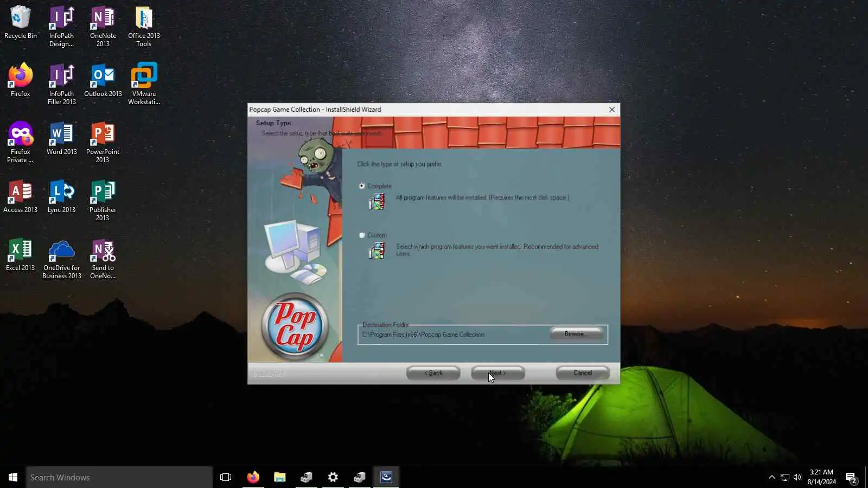Click the destination folder path text
This screenshot has width=868, height=488.
pyautogui.click(x=423, y=335)
